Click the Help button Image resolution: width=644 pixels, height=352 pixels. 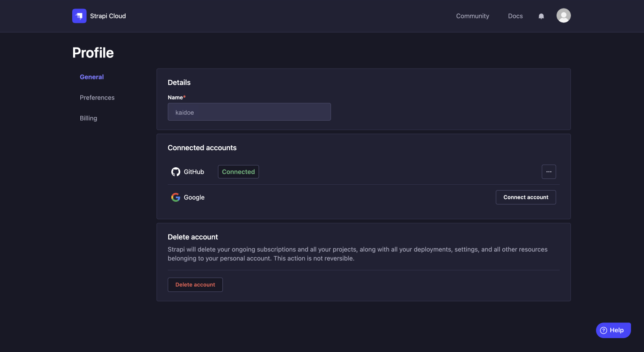pyautogui.click(x=613, y=330)
